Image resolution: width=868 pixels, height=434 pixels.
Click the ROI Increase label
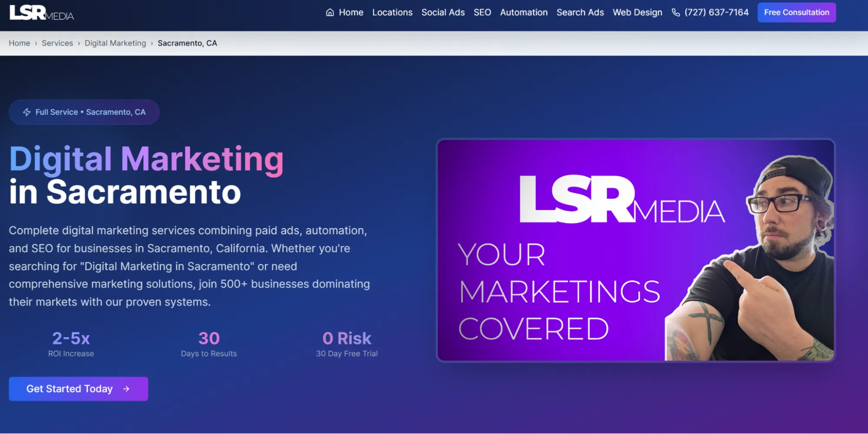[71, 354]
